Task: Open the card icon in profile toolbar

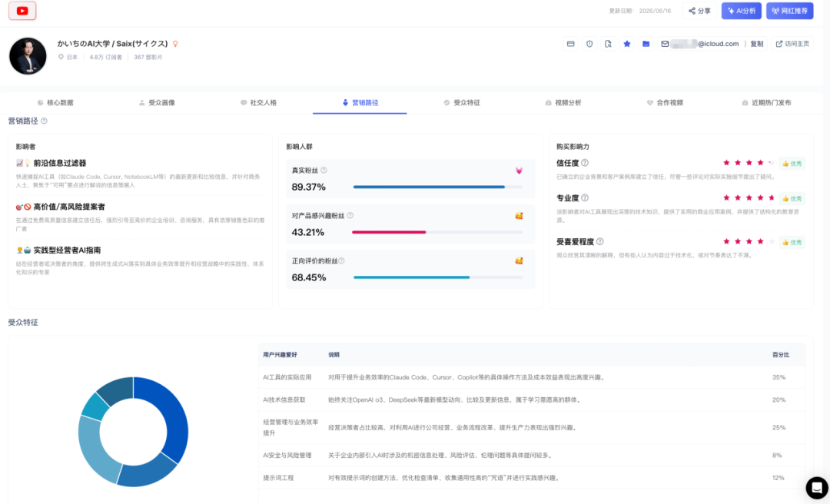Action: (570, 44)
